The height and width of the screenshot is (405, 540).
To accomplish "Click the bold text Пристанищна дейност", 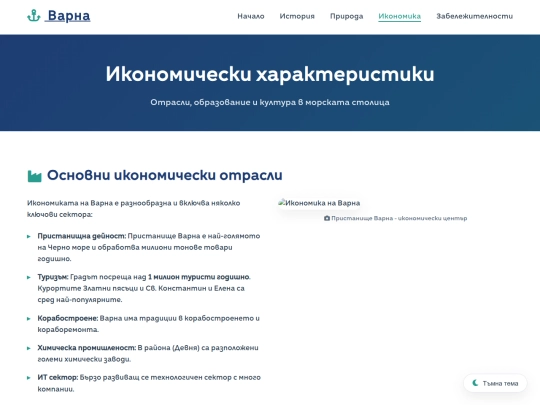I will coord(82,236).
